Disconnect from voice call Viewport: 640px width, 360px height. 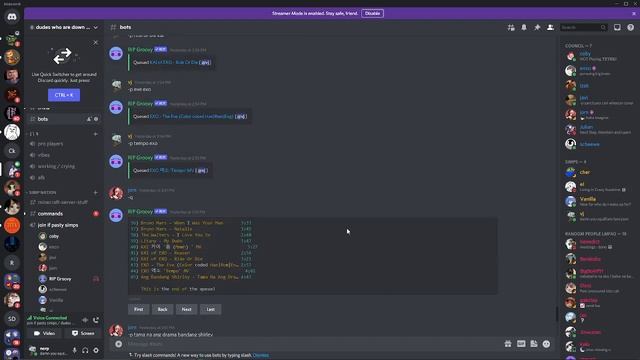pos(96,320)
